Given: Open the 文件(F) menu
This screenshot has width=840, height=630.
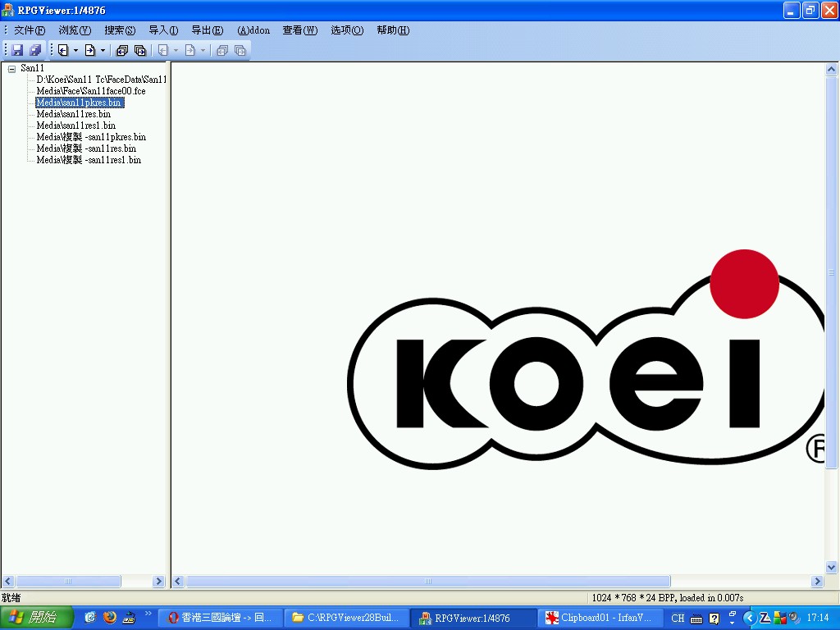Looking at the screenshot, I should (x=30, y=30).
